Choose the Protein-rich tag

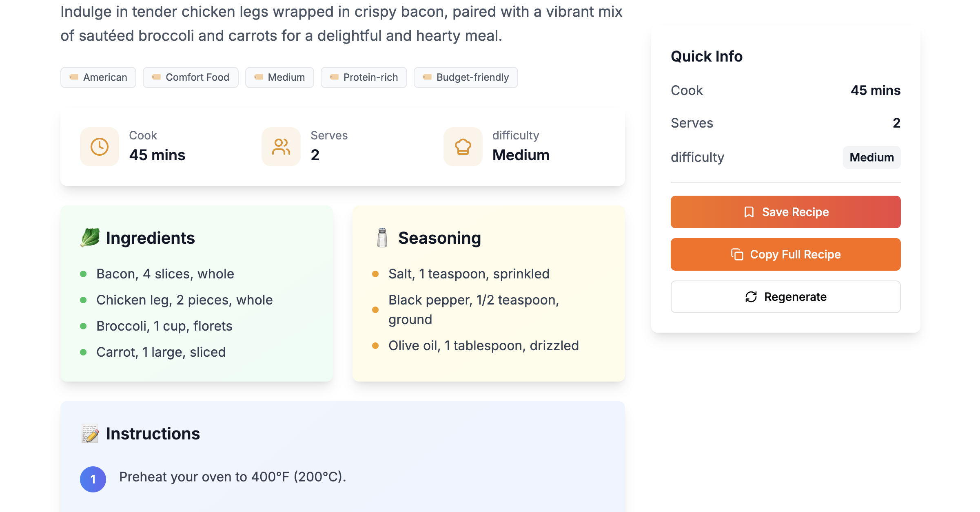364,77
